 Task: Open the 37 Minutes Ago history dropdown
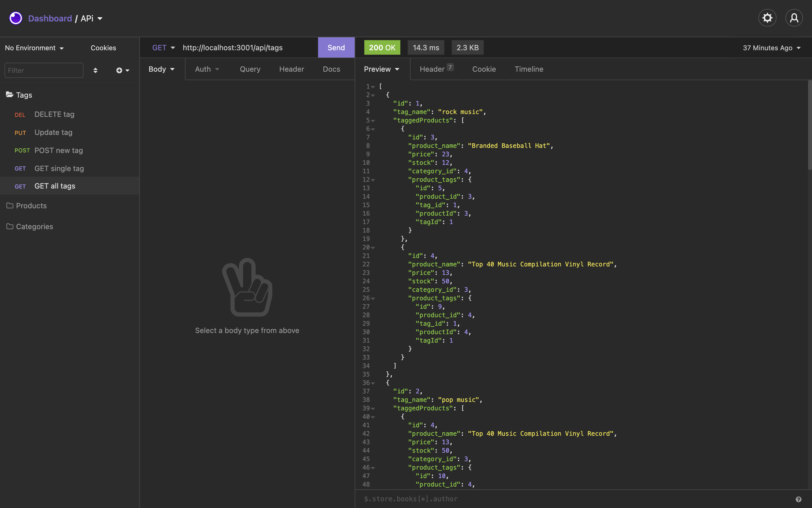(x=772, y=48)
